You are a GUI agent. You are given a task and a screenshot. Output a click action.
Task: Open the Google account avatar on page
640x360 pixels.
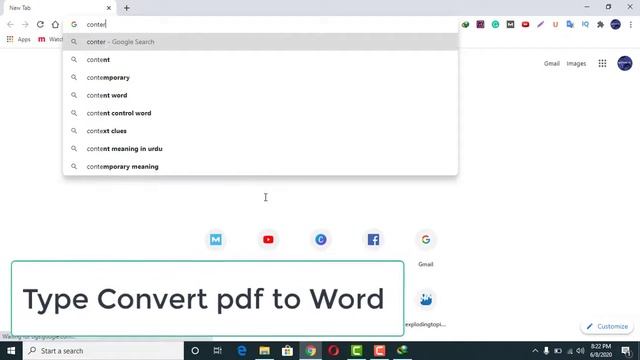tap(624, 63)
